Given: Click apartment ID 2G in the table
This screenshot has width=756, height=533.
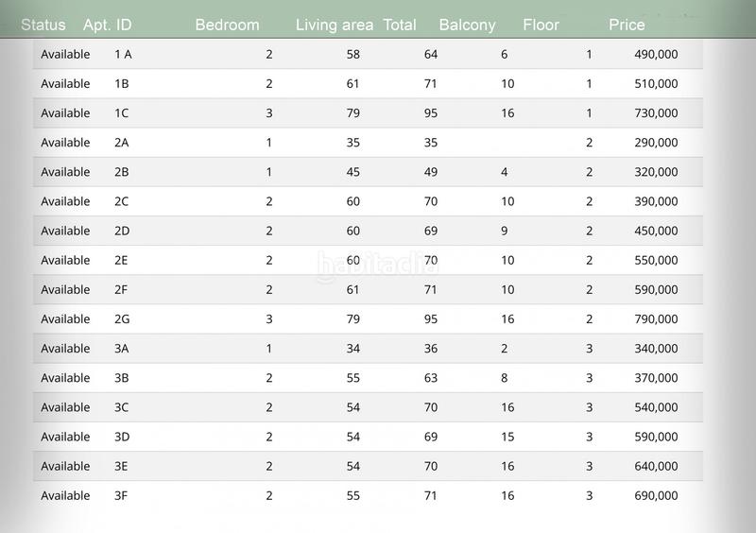Looking at the screenshot, I should [122, 319].
